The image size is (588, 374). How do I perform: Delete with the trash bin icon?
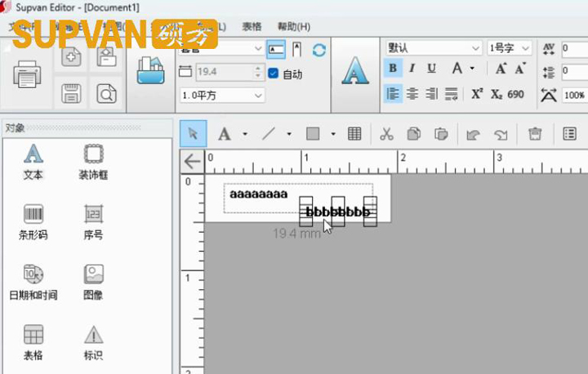coord(535,134)
